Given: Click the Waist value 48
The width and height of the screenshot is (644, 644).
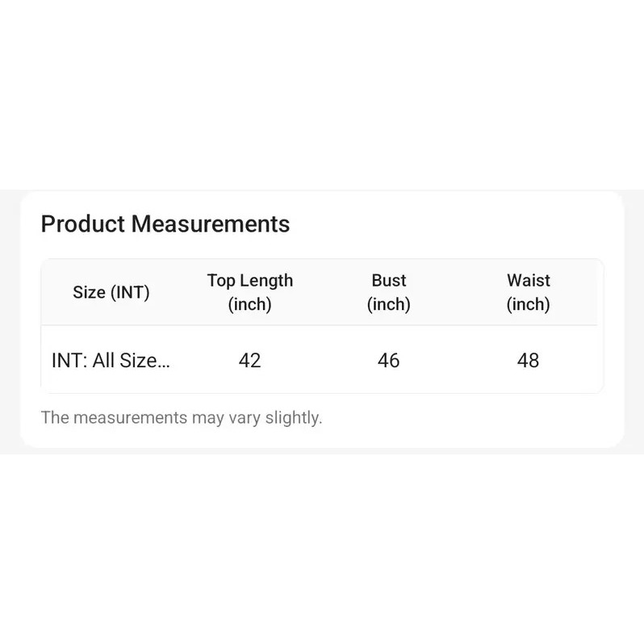Looking at the screenshot, I should tap(528, 360).
